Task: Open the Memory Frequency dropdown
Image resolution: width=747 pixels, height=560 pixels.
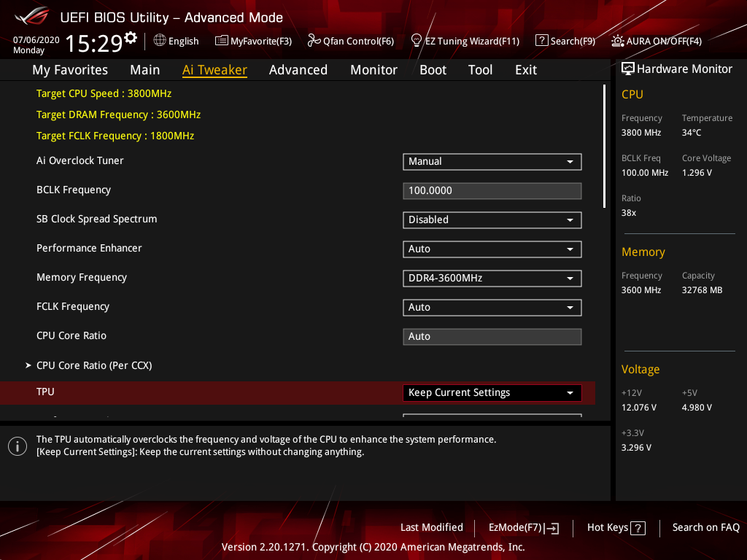Action: (x=492, y=278)
